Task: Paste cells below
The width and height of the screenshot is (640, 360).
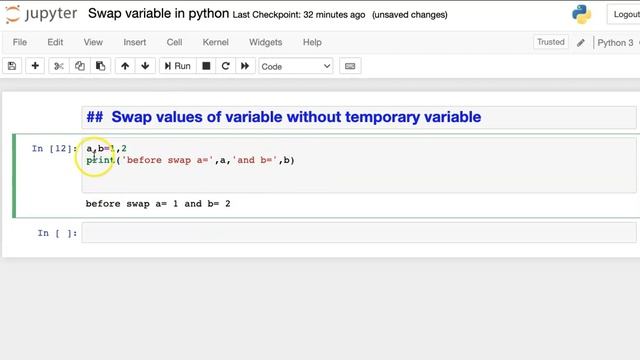Action: pos(100,66)
